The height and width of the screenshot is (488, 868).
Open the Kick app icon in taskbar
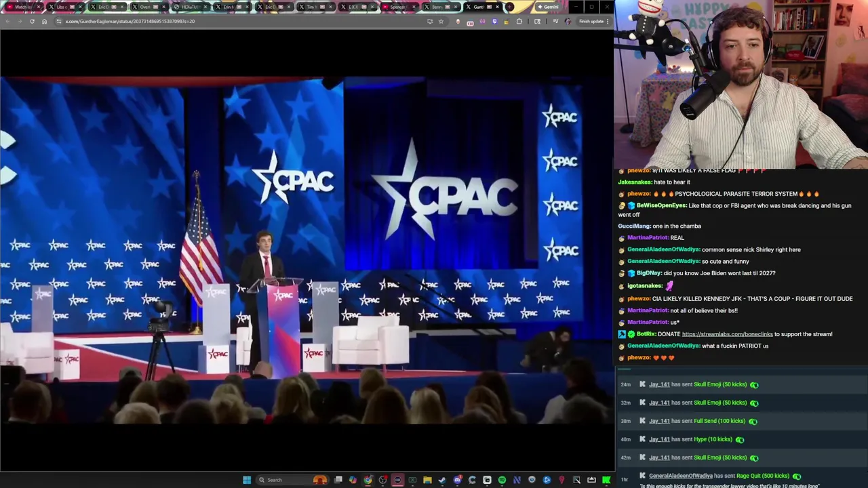click(x=606, y=480)
